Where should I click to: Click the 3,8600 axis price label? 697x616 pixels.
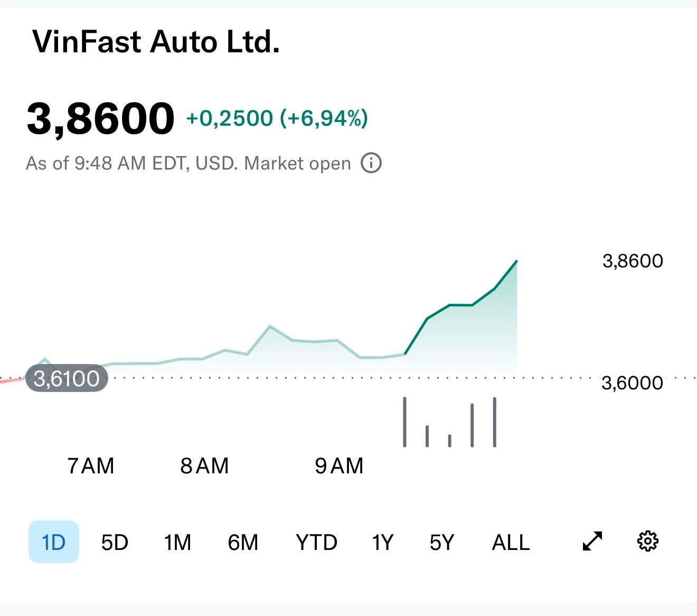633,260
